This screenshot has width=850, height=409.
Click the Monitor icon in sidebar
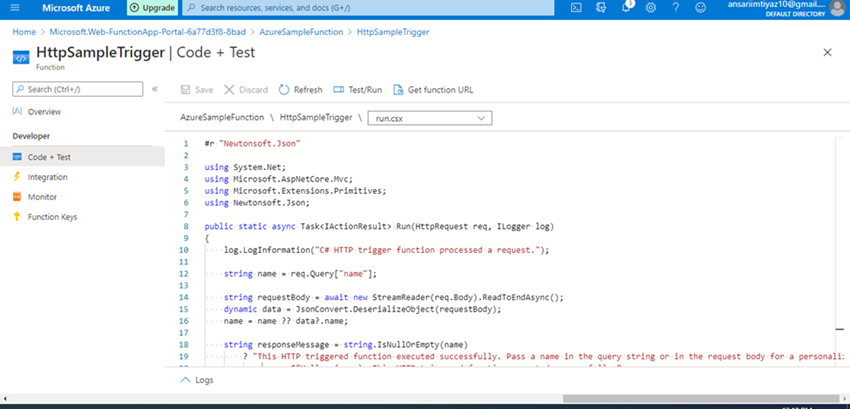pos(17,197)
